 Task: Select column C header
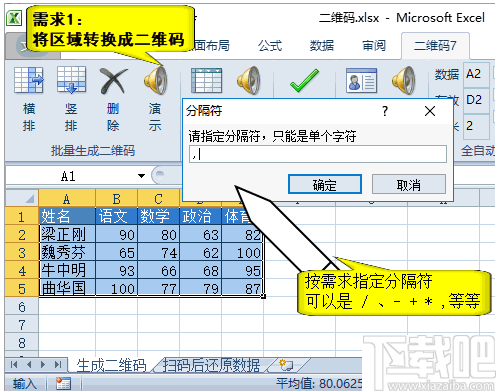159,199
